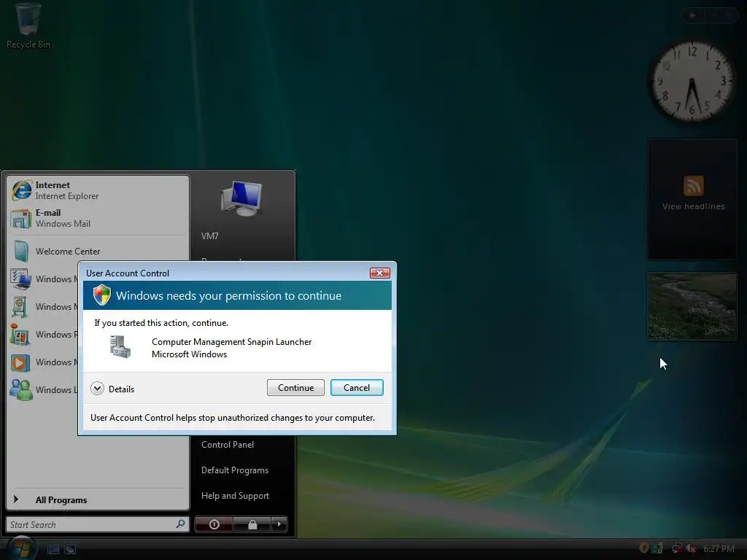Viewport: 747px width, 560px height.
Task: Click the Windows Live Messenger people icon
Action: point(21,390)
